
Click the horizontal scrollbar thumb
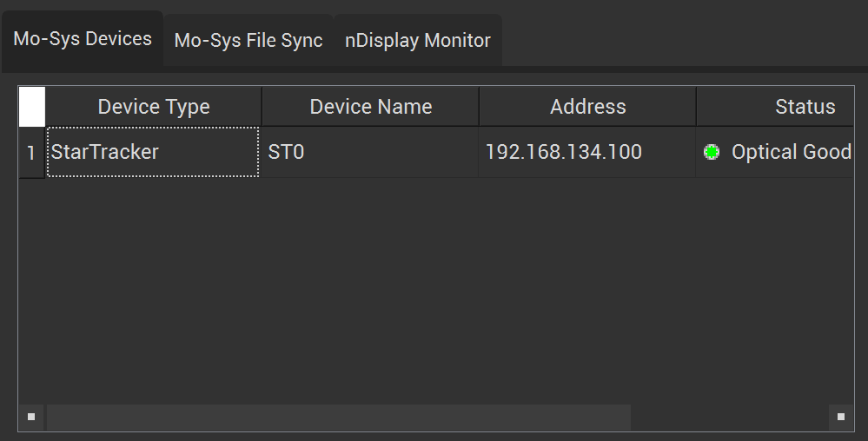pos(339,417)
